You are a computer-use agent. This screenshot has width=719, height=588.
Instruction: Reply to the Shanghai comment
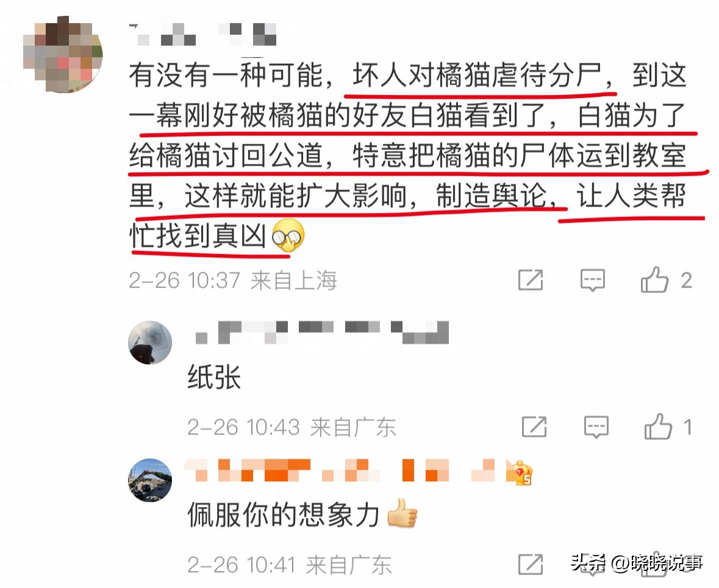click(592, 280)
